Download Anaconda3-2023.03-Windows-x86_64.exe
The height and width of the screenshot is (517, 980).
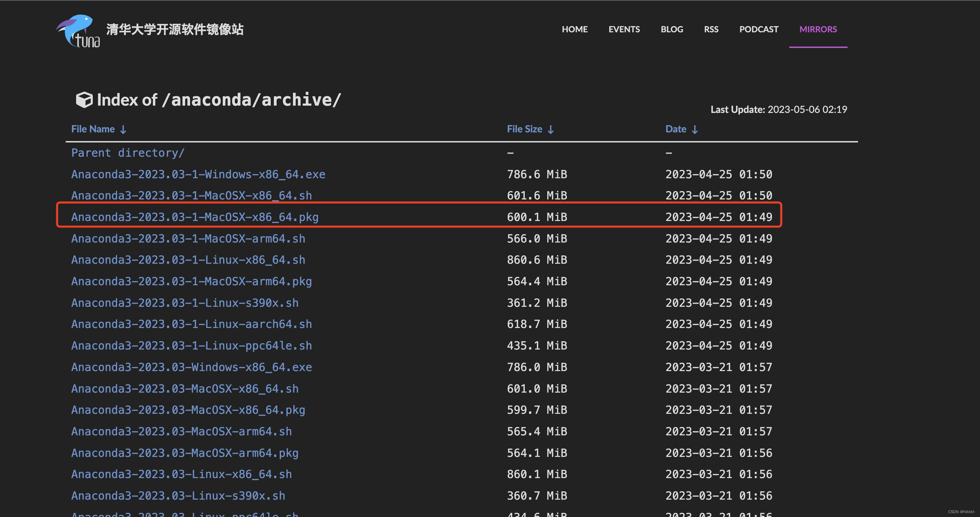click(x=191, y=367)
